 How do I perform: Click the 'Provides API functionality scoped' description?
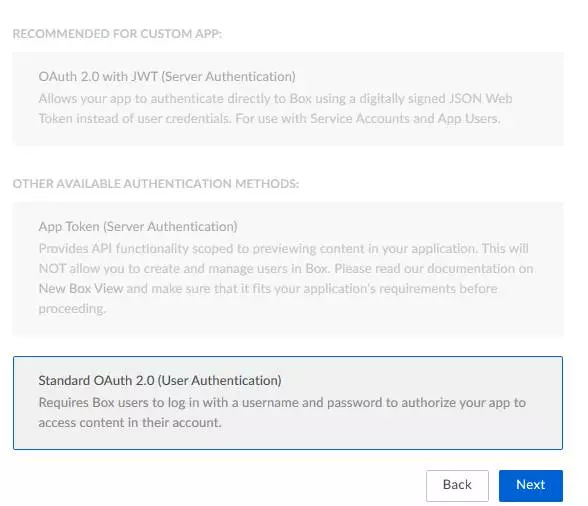coord(286,279)
